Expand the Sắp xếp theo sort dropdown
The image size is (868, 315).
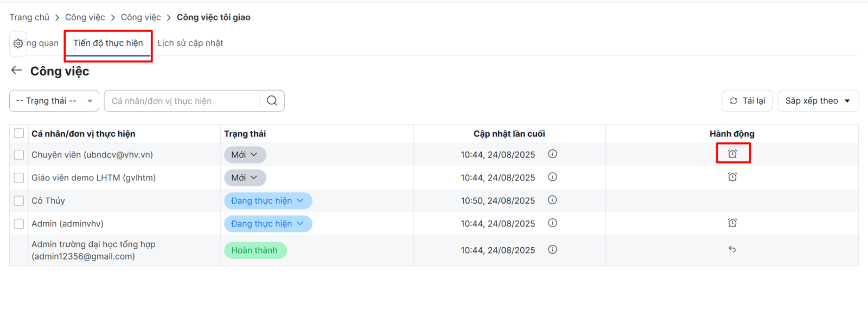point(818,101)
